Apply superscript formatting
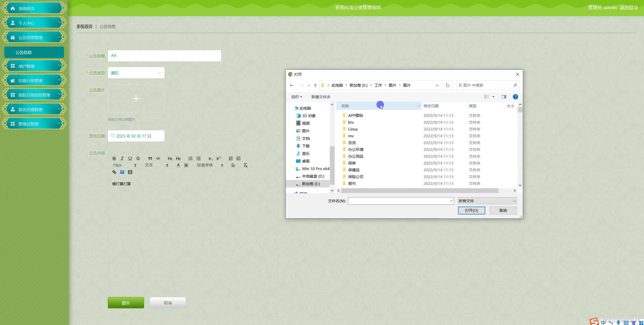 pos(218,158)
